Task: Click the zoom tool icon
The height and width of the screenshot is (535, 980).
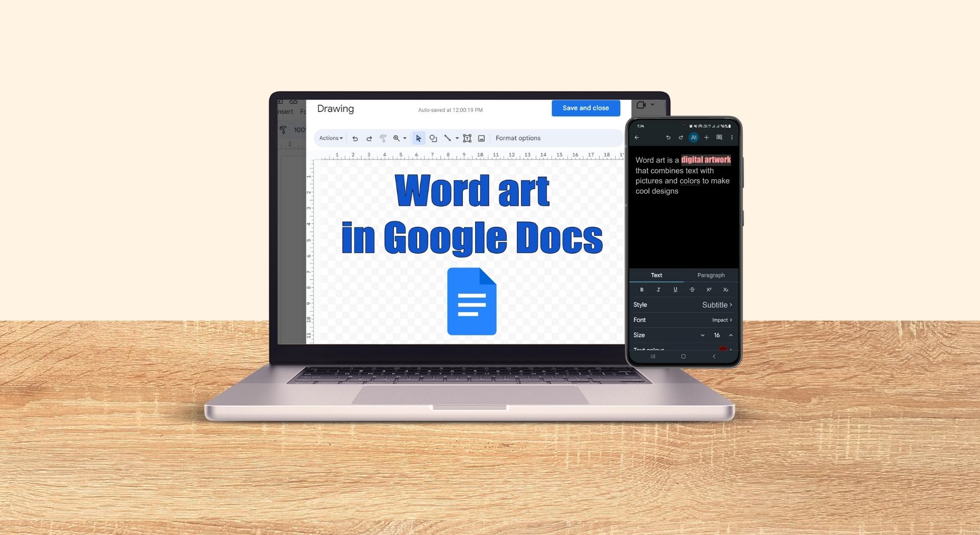Action: [x=395, y=138]
